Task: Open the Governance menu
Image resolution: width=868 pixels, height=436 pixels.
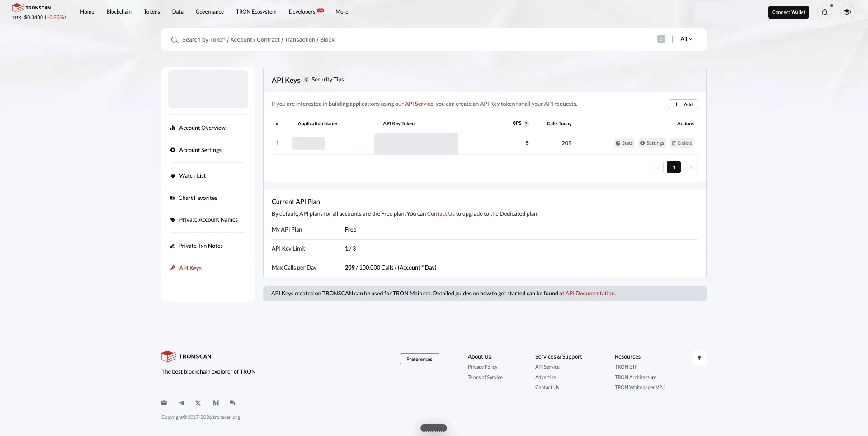Action: tap(210, 12)
